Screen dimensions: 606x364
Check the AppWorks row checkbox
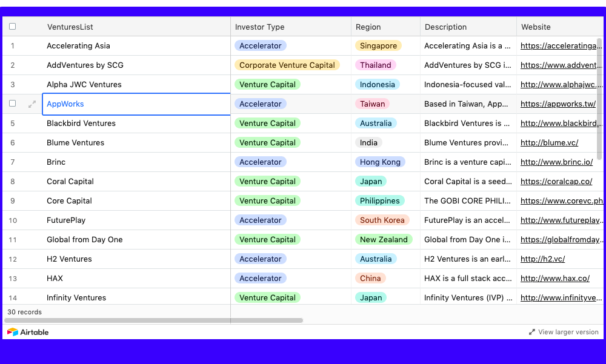coord(12,104)
